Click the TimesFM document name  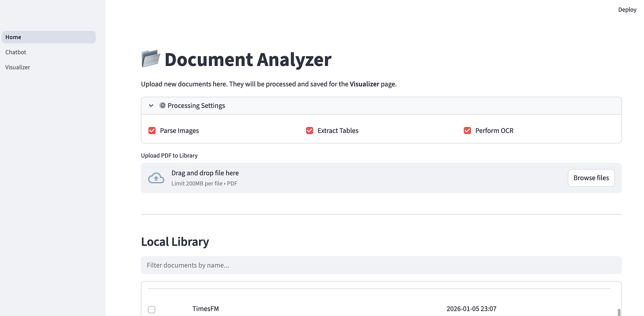coord(206,308)
